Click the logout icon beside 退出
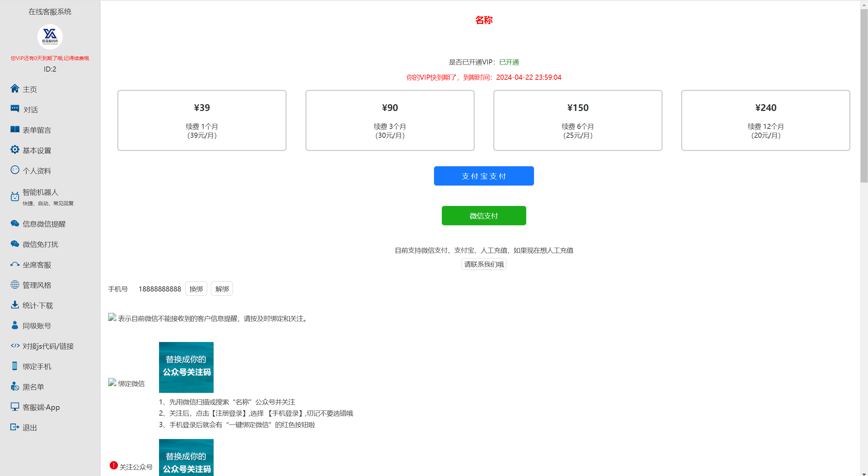 click(15, 427)
